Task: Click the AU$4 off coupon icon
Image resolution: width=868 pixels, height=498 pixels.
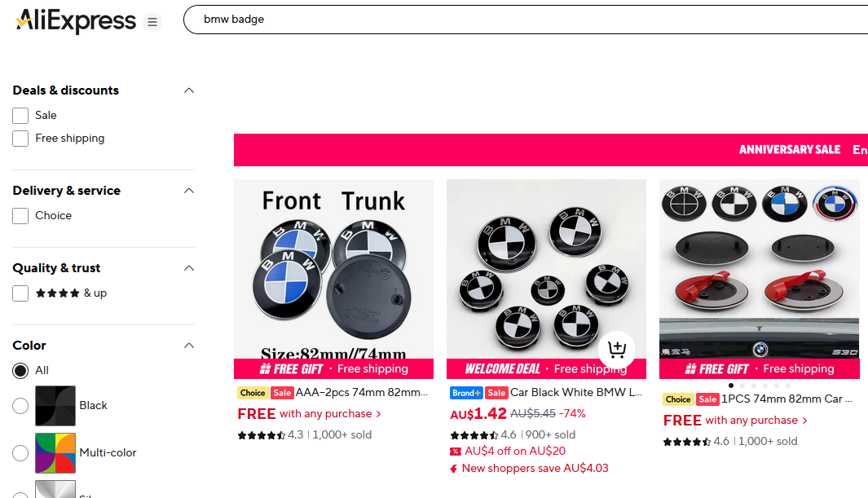Action: pos(455,452)
